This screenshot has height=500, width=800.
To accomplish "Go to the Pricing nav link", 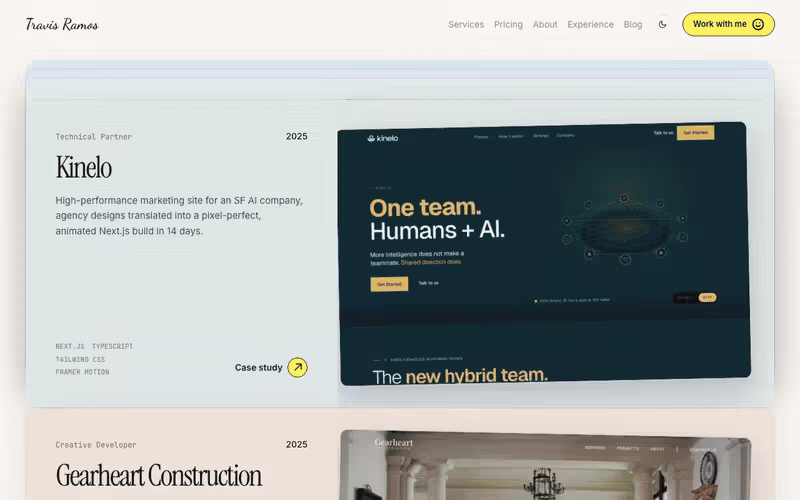I will pos(508,24).
